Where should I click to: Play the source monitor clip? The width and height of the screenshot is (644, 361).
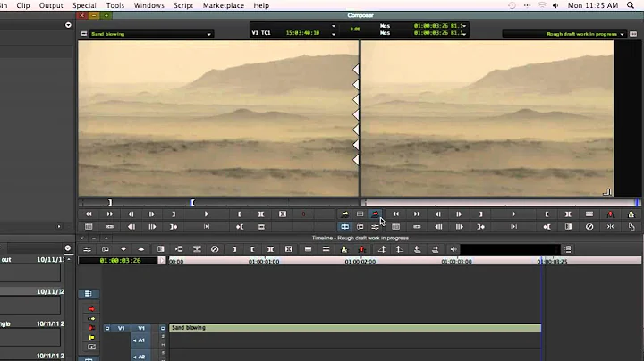pyautogui.click(x=207, y=214)
